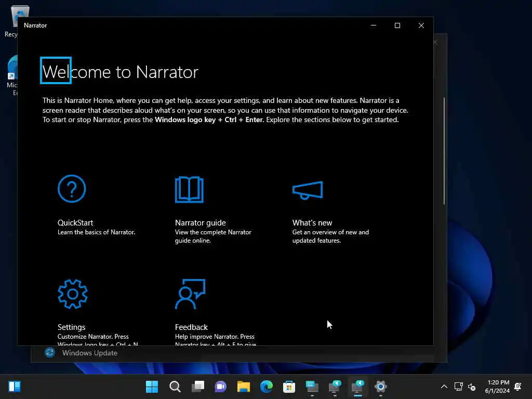This screenshot has width=532, height=399.
Task: Show hidden system tray icons
Action: pyautogui.click(x=444, y=387)
